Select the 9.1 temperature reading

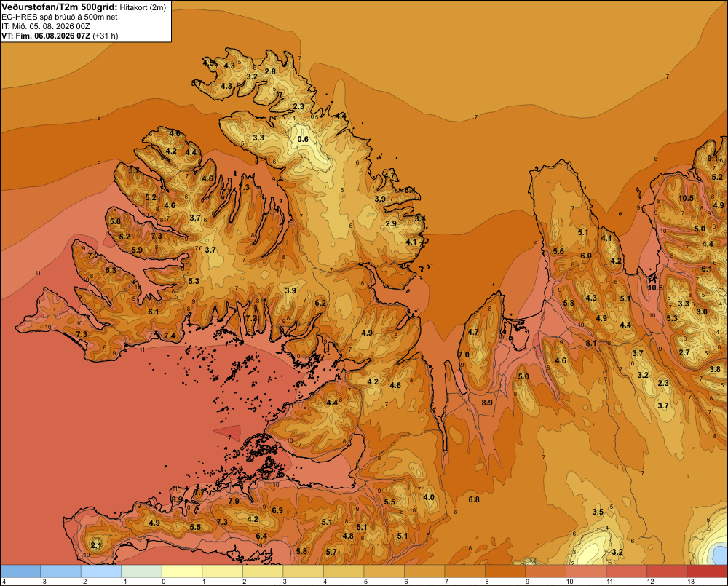click(712, 159)
